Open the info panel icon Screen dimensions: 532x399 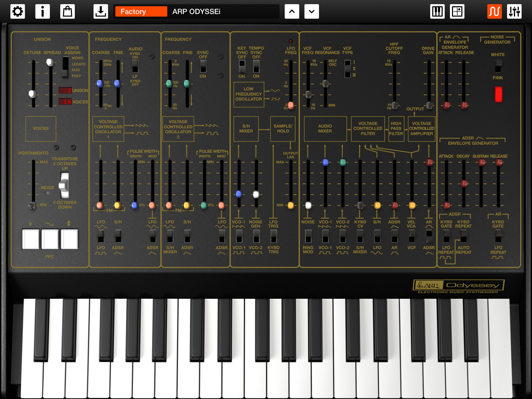pos(43,12)
